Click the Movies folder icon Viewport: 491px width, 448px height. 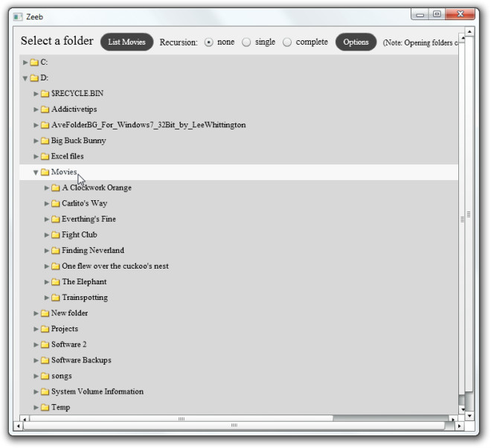pos(45,172)
